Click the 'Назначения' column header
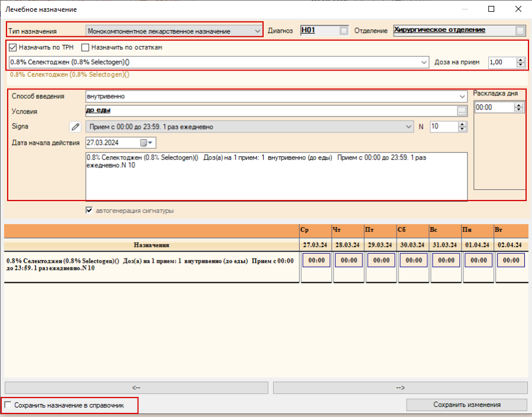This screenshot has height=417, width=532. [x=151, y=245]
